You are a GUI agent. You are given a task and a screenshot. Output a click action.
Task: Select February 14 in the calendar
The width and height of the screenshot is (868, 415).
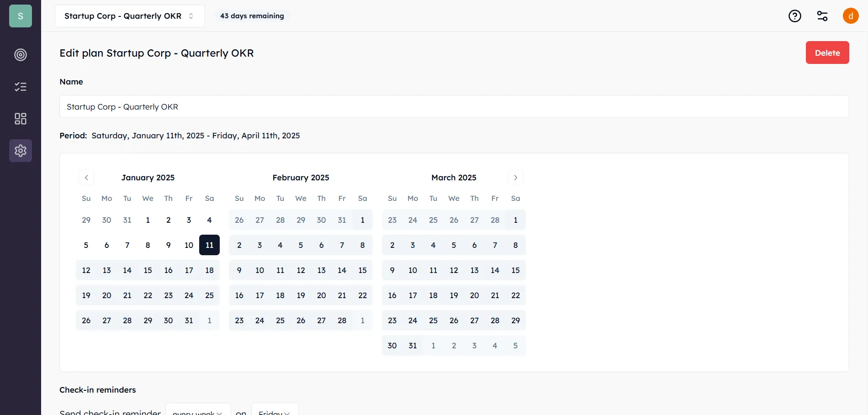pos(342,270)
